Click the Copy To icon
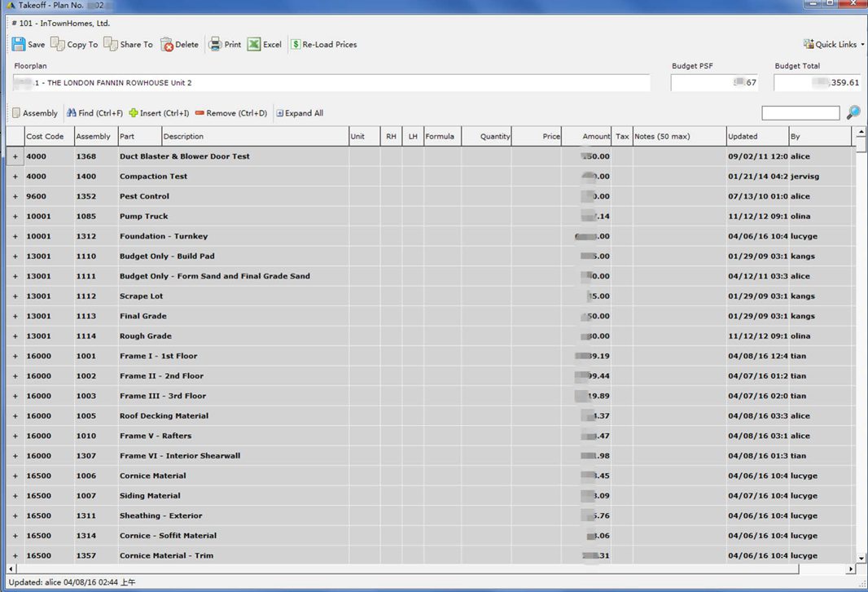Image resolution: width=868 pixels, height=592 pixels. [58, 45]
